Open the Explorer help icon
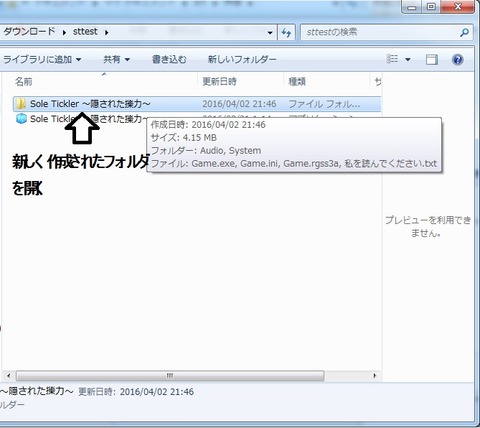 (458, 60)
